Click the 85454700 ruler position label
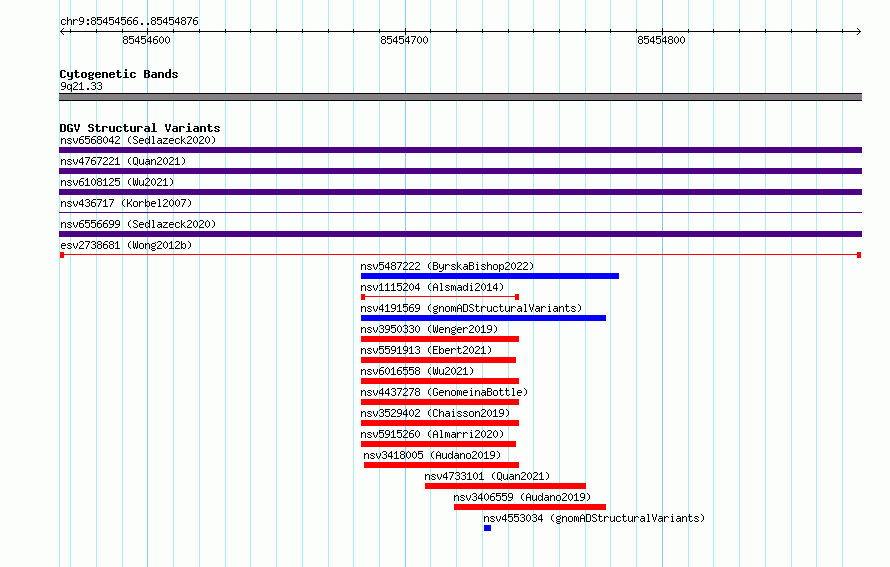Screen dimensions: 890x567 [x=404, y=40]
